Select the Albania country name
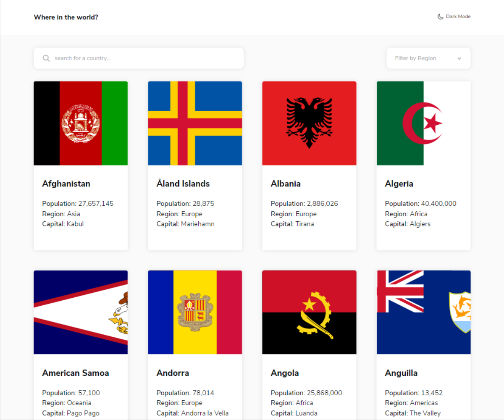 [x=286, y=184]
